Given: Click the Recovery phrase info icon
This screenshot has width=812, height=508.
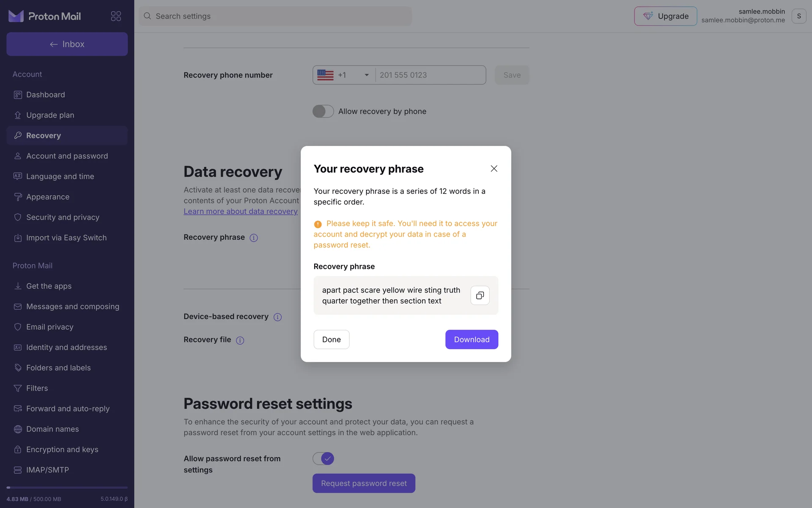Looking at the screenshot, I should (254, 238).
